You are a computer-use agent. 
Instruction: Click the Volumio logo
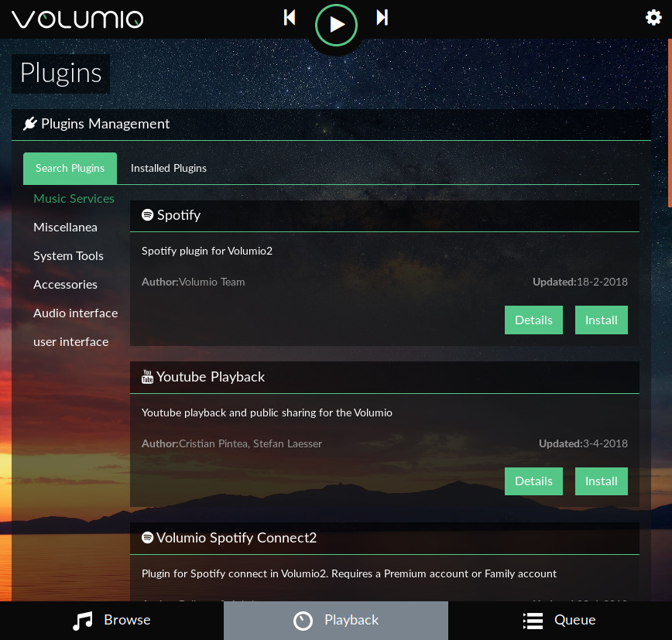[x=77, y=19]
